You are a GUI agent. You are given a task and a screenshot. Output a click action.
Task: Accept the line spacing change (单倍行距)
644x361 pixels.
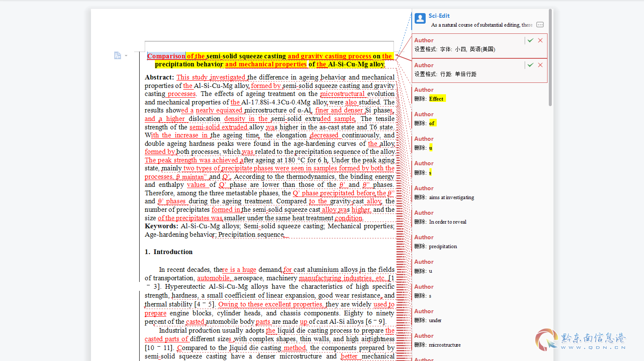pyautogui.click(x=530, y=65)
